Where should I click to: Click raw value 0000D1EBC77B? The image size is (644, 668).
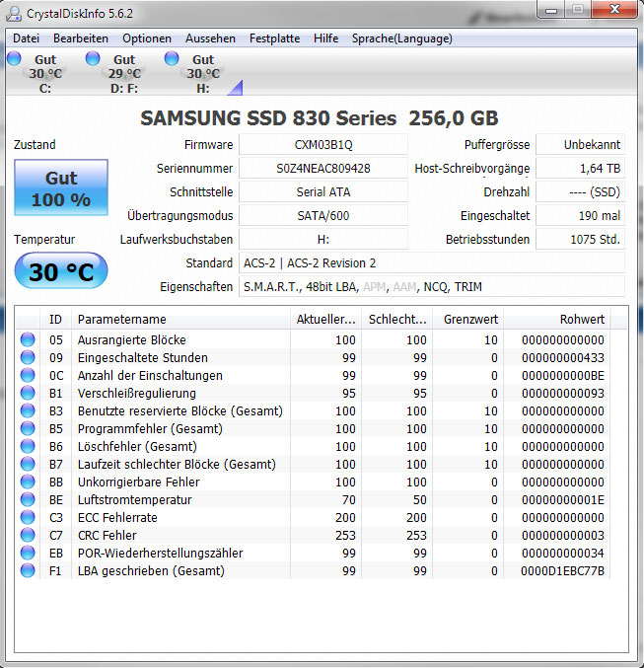pos(563,571)
